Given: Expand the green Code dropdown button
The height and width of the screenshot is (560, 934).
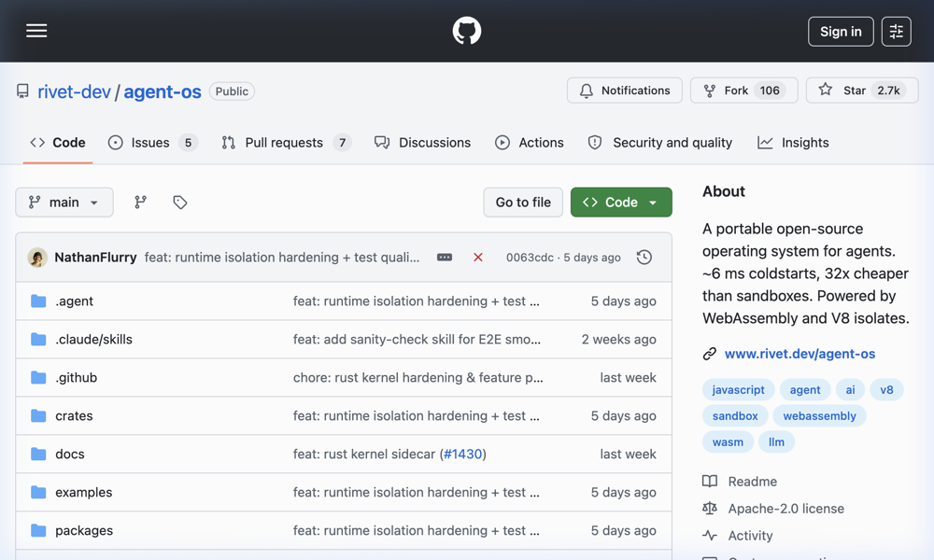Looking at the screenshot, I should coord(621,203).
